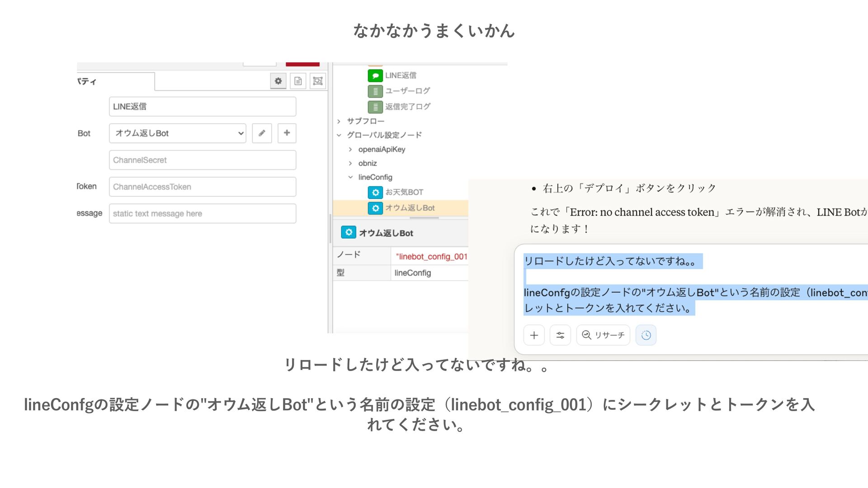Open the node appearance settings tab

pos(318,81)
